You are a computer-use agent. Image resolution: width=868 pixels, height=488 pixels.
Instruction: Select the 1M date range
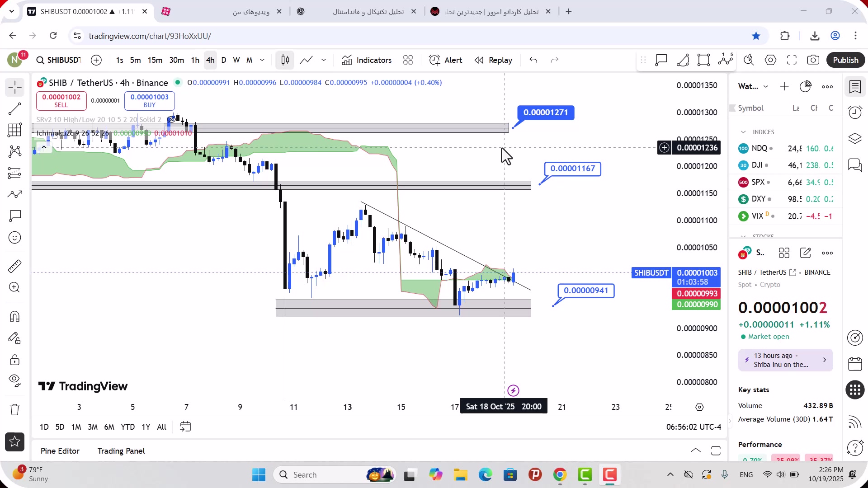click(x=76, y=427)
